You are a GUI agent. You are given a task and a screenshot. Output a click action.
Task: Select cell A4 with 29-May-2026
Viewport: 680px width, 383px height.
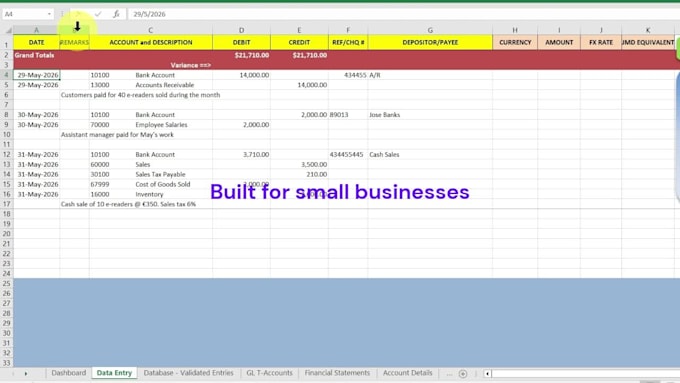(36, 75)
